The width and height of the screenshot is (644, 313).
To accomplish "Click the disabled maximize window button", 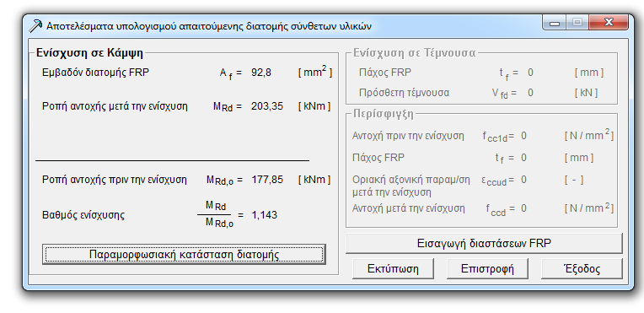I will pos(577,23).
